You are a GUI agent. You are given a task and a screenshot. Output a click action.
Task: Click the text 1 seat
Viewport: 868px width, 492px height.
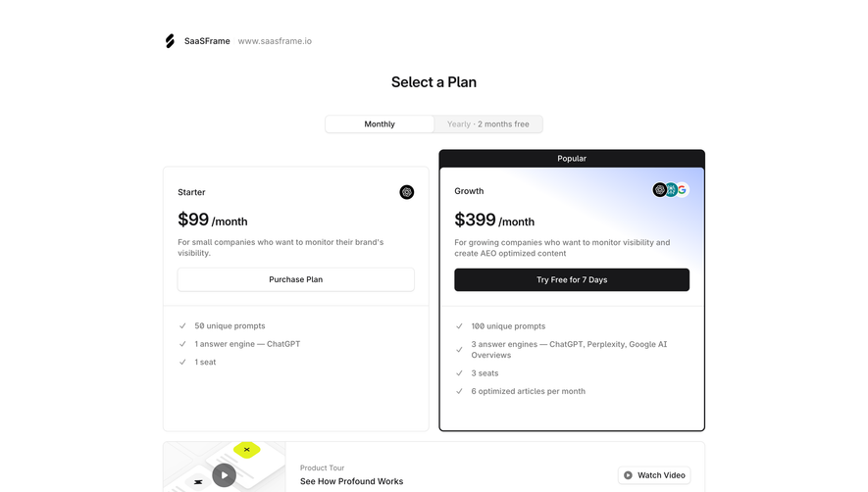coord(205,362)
